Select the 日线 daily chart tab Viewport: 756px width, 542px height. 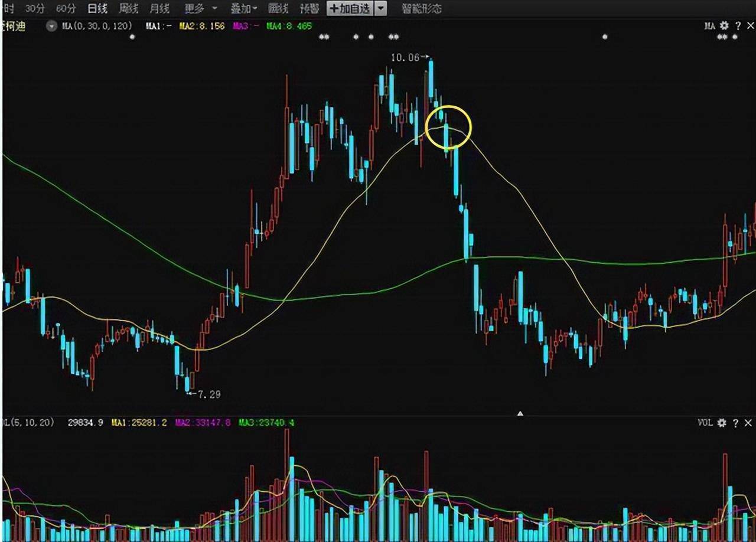coord(97,8)
